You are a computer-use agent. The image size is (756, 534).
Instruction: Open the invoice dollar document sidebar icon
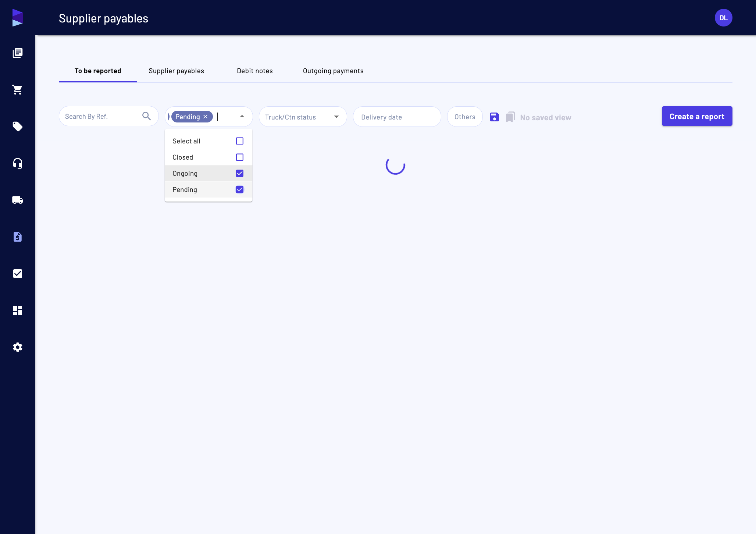18,237
